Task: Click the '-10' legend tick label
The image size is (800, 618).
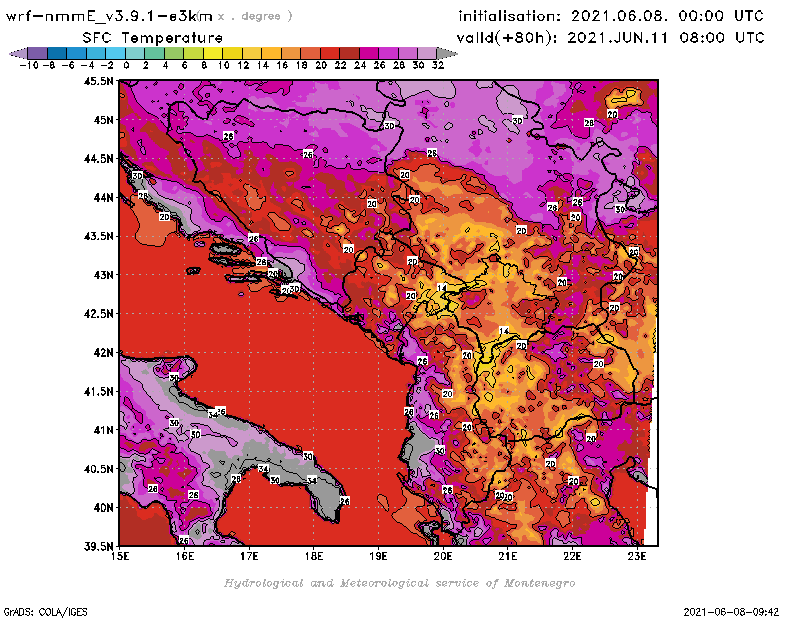Action: (29, 65)
